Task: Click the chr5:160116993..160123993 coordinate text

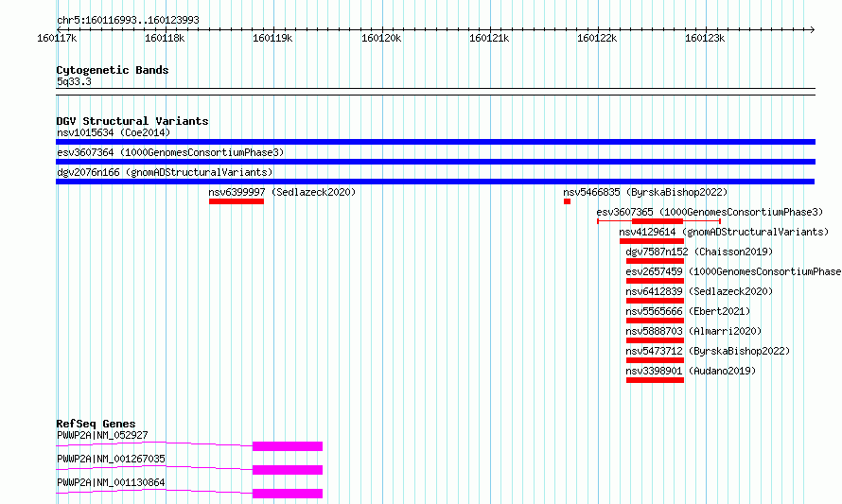Action: coord(128,21)
